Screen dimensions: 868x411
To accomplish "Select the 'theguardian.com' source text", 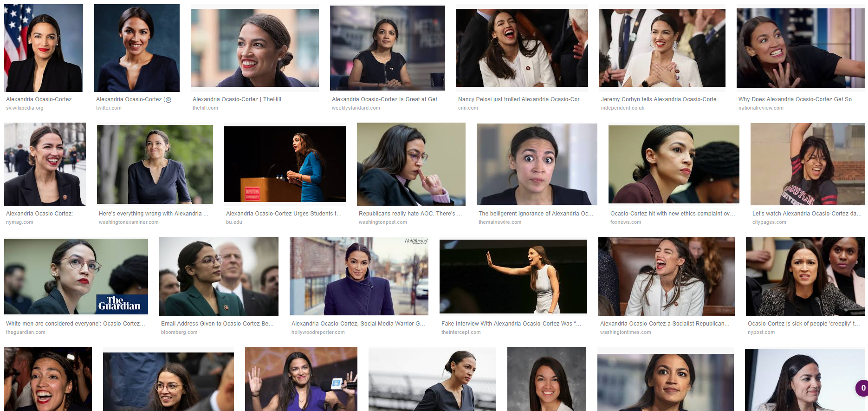I will point(26,333).
